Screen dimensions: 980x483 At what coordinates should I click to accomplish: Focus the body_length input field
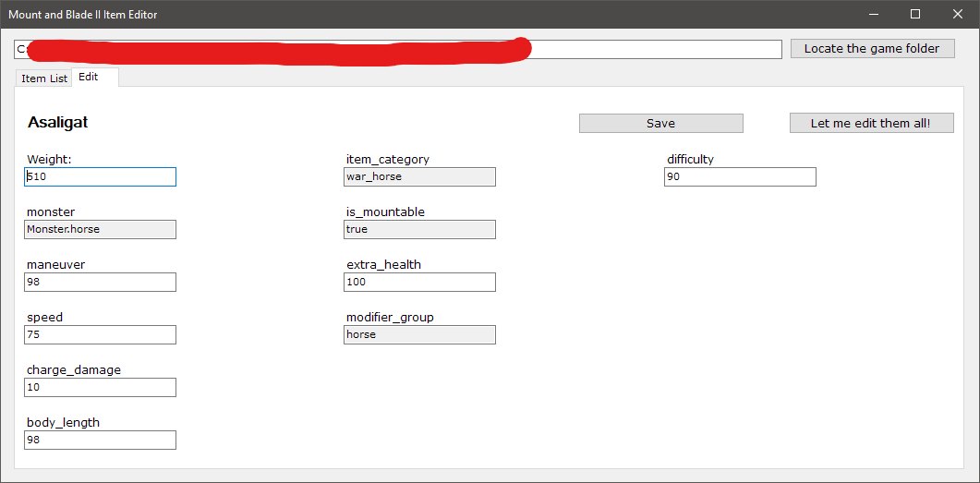tap(101, 440)
